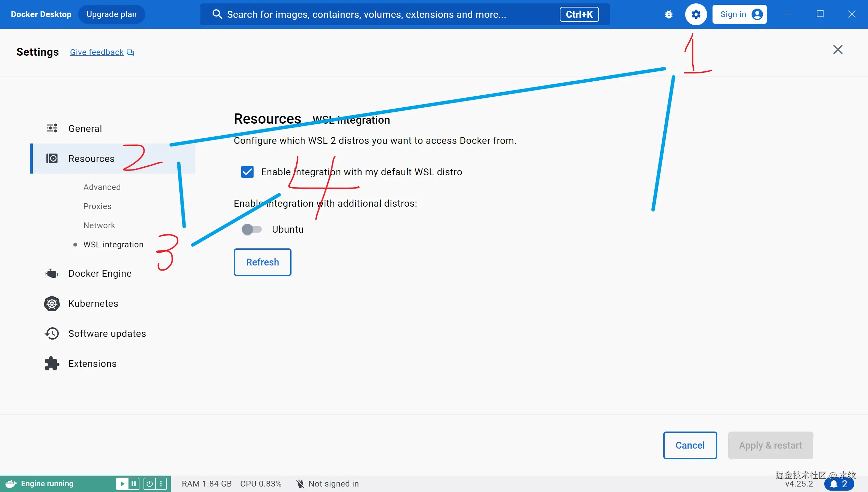
Task: Open the Network subsection
Action: click(99, 225)
